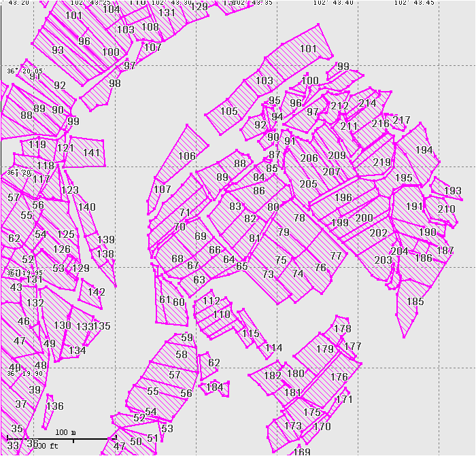This screenshot has height=456, width=476.
Task: Pick the hatched parcel numbered 219
Action: (x=381, y=162)
